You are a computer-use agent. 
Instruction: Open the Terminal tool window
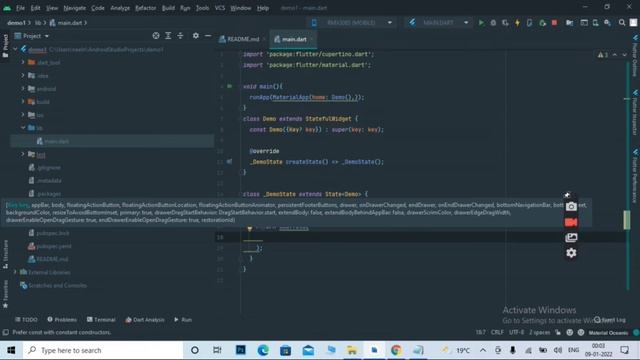coord(101,320)
